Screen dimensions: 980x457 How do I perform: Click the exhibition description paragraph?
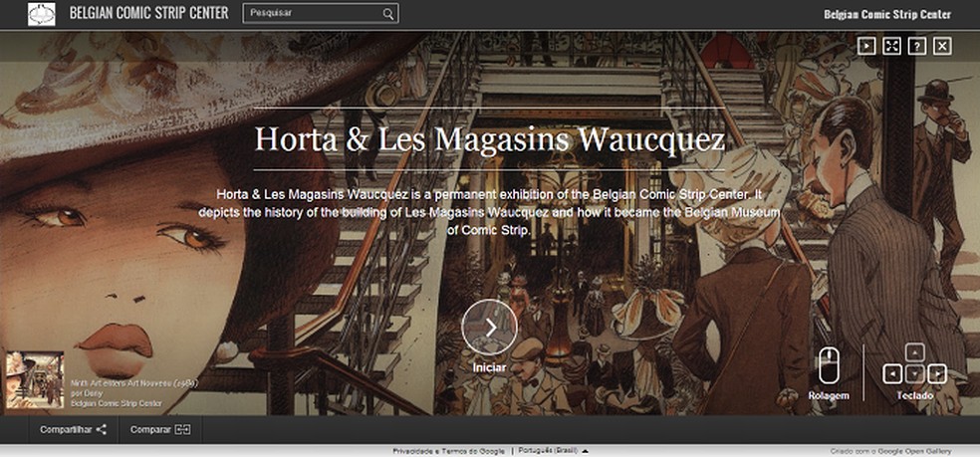coord(489,212)
